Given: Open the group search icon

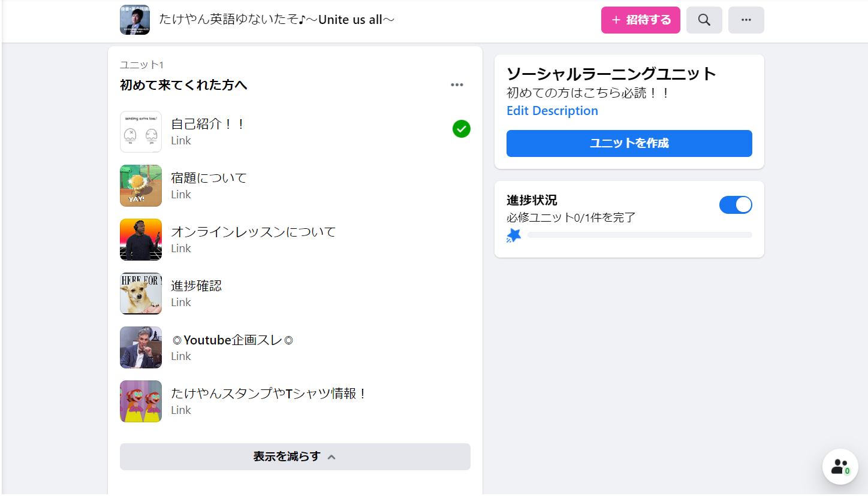Looking at the screenshot, I should (x=704, y=20).
